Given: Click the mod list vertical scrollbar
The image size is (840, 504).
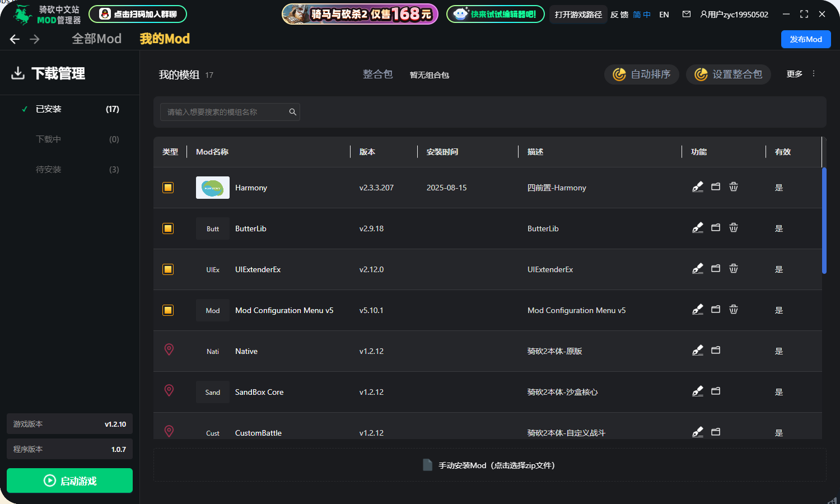Looking at the screenshot, I should coord(824,221).
